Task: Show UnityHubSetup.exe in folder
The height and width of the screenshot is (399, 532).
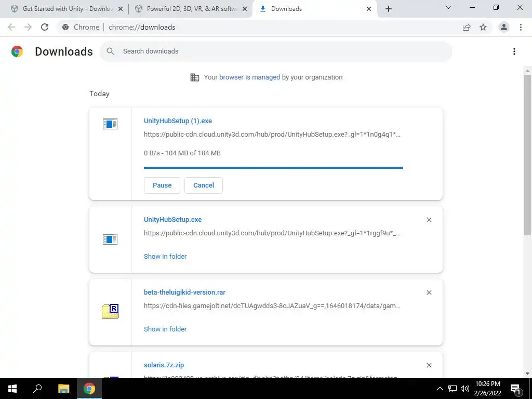Action: [x=165, y=257]
